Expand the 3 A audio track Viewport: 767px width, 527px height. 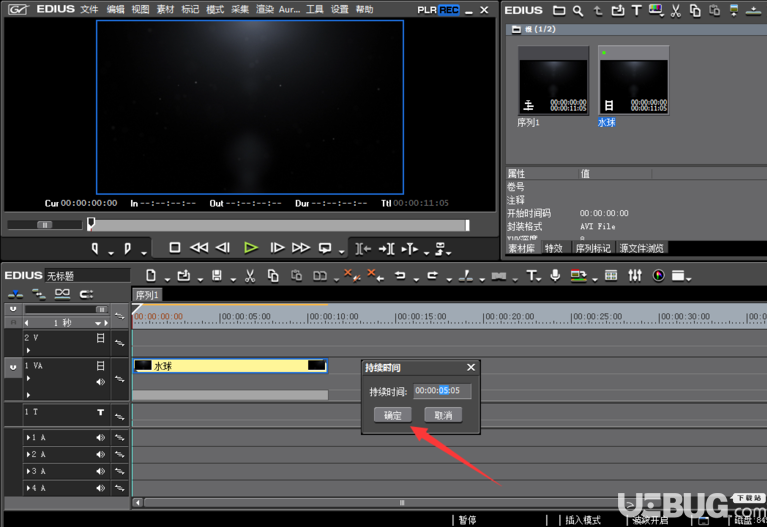click(28, 471)
